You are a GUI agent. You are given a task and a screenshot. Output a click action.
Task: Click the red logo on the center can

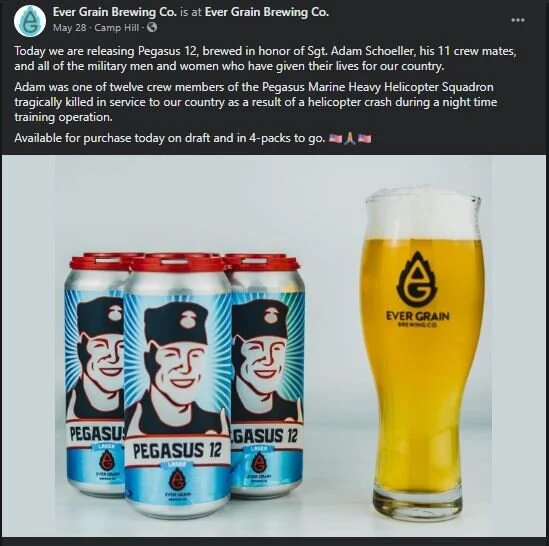(x=177, y=479)
